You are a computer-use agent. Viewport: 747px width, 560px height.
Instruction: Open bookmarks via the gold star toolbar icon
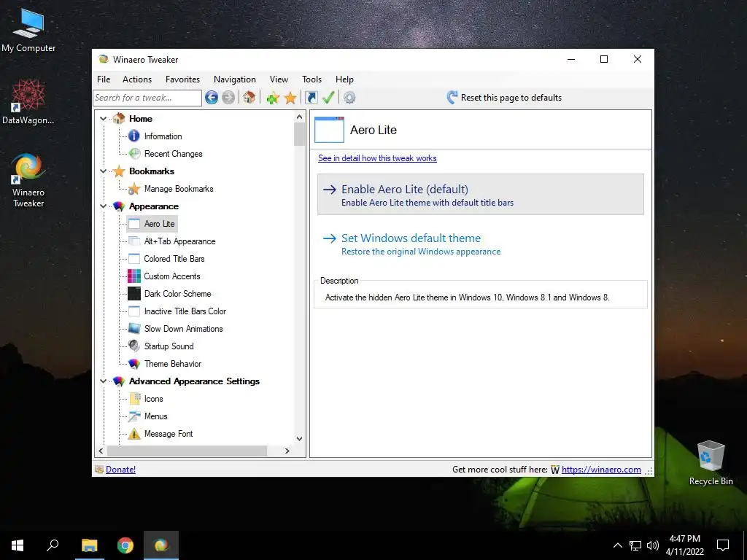point(290,98)
